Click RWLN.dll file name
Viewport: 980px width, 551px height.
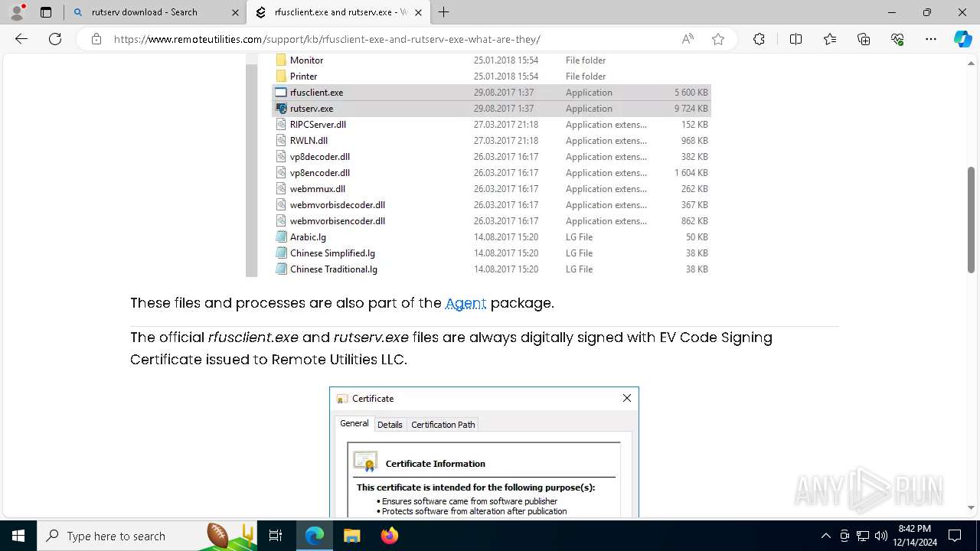(x=309, y=140)
